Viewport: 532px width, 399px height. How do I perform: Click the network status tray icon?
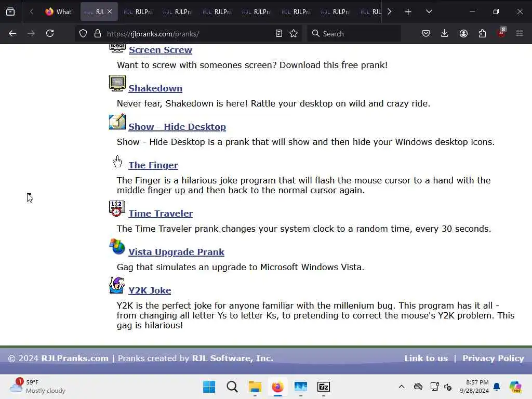(434, 387)
